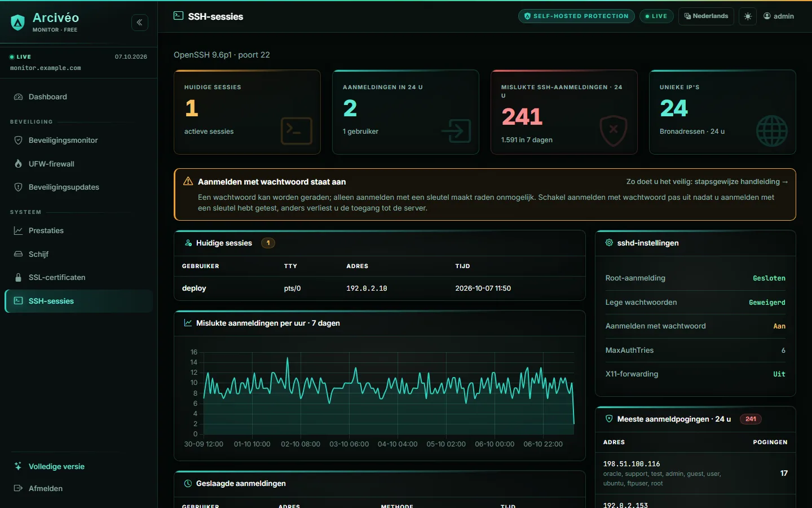Click the clock icon beside Geslaagde aanmeldingen
Screen dimensions: 812x508
(188, 484)
